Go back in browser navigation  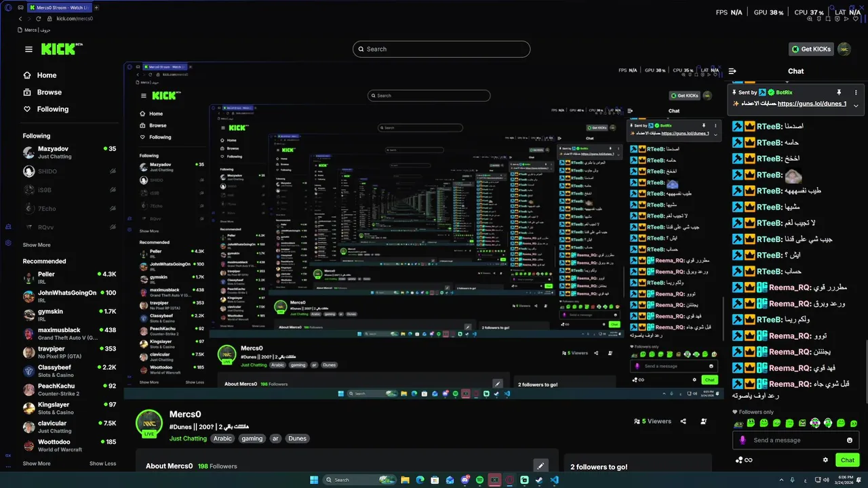tap(20, 18)
